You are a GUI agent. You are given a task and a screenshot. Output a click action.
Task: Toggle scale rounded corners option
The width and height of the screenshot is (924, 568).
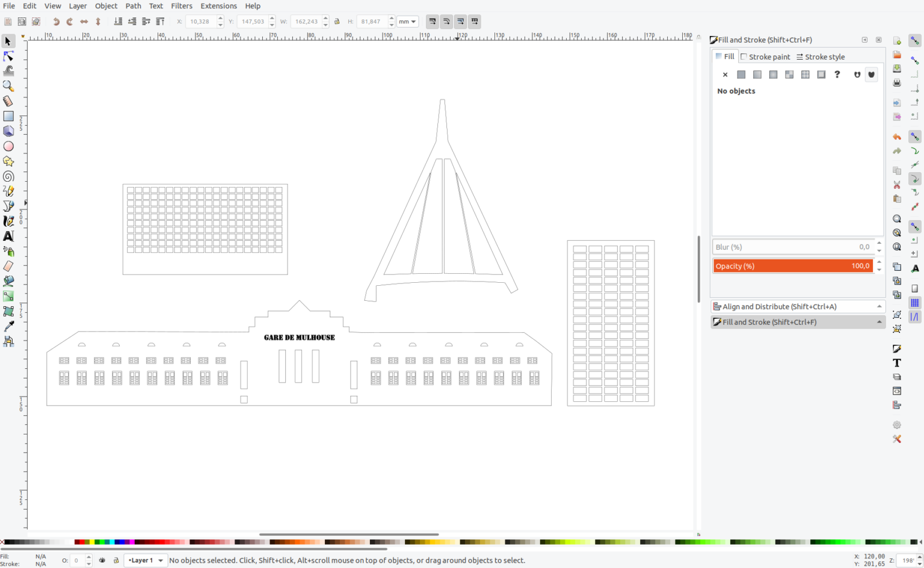(446, 22)
